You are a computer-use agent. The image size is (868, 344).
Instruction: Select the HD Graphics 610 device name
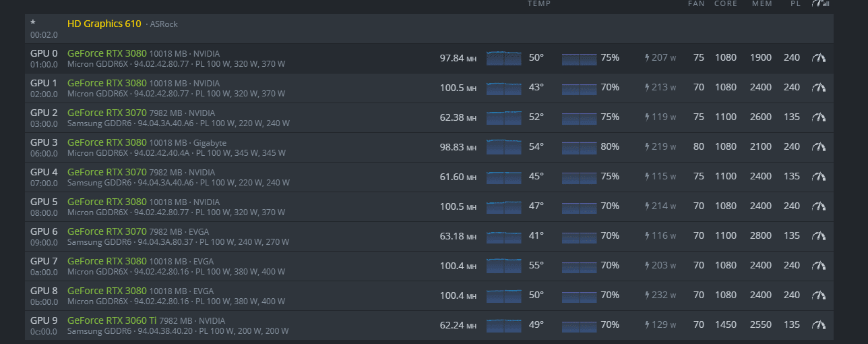tap(104, 24)
